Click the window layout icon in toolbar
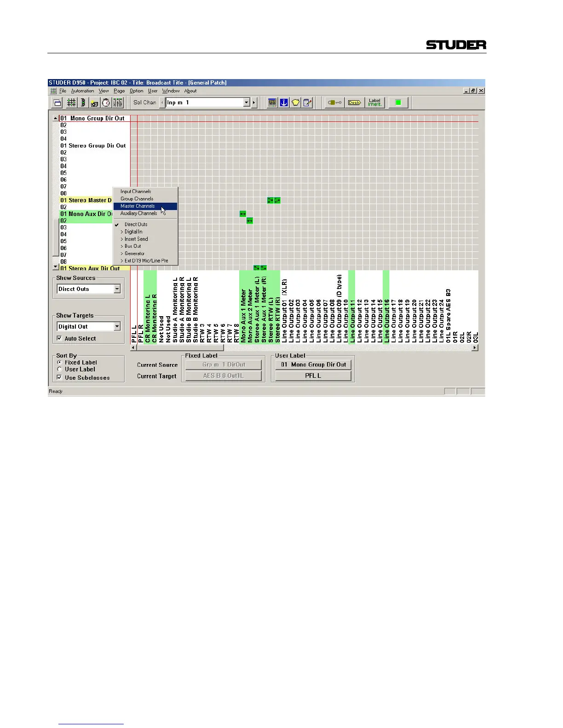Screen dimensions: 563x728 pos(57,103)
